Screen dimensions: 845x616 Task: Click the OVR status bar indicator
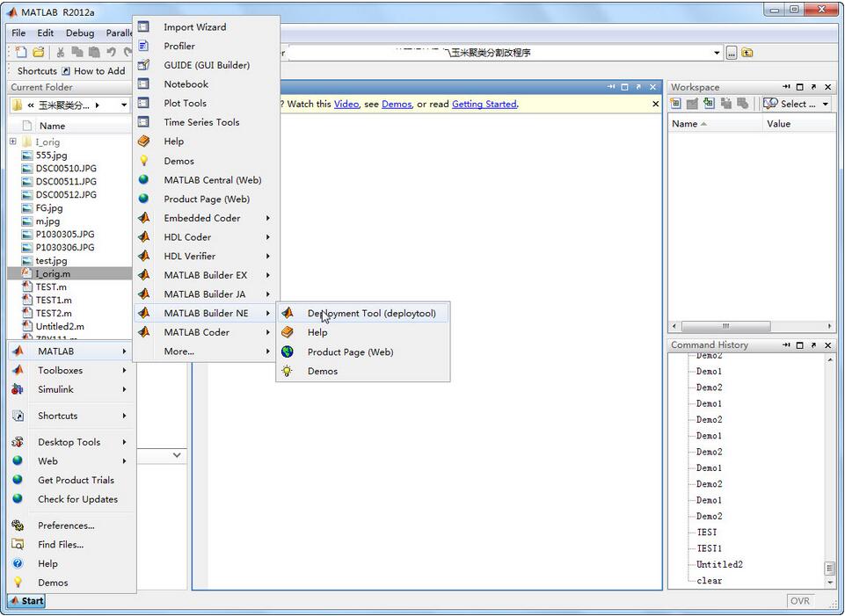(x=800, y=600)
